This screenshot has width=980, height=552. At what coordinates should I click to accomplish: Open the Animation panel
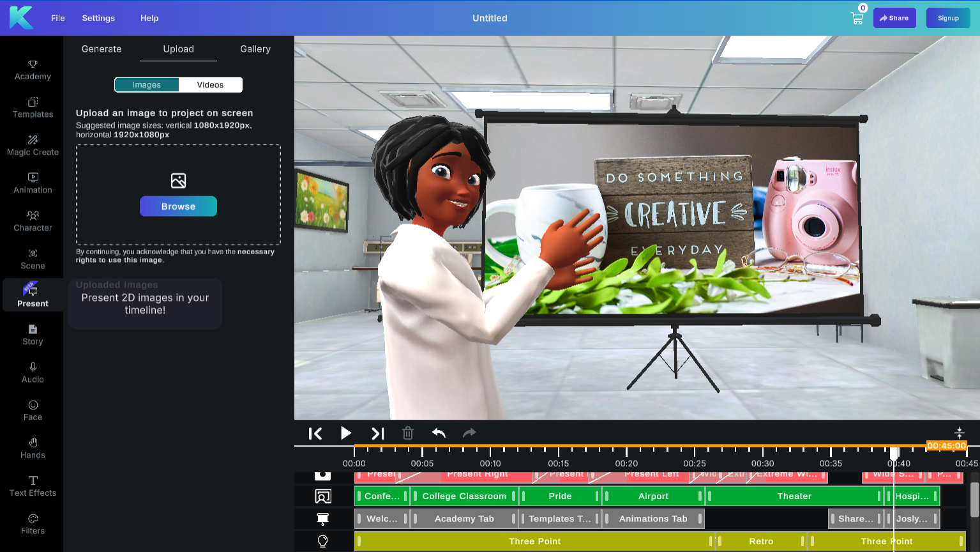32,182
